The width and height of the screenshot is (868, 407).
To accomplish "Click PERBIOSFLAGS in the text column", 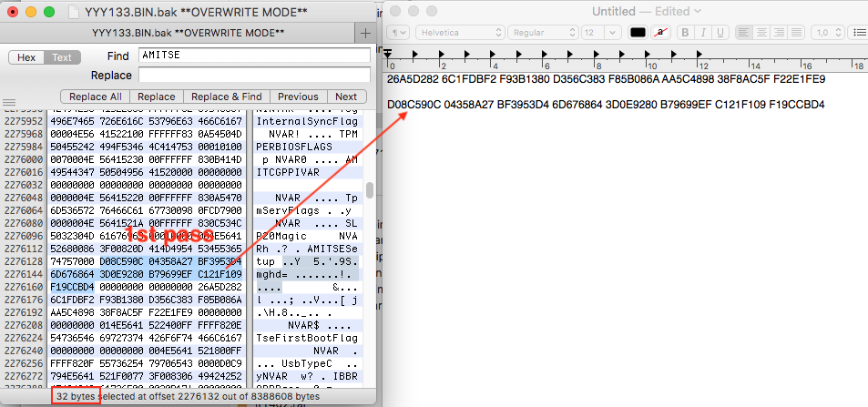I will (x=294, y=147).
